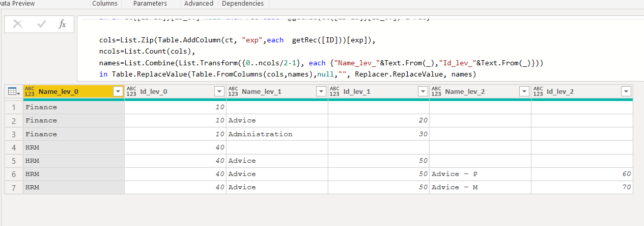Open the table menu icon in header corner
This screenshot has width=644, height=226.
pos(14,91)
